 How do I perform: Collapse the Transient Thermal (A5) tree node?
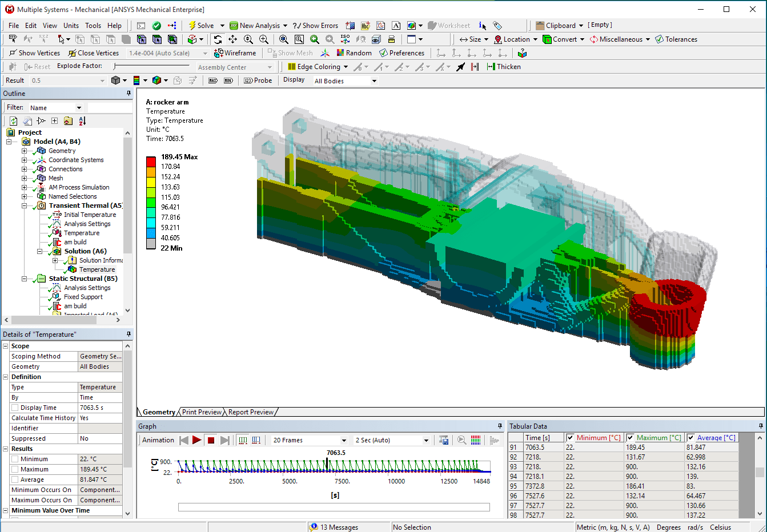[x=25, y=205]
